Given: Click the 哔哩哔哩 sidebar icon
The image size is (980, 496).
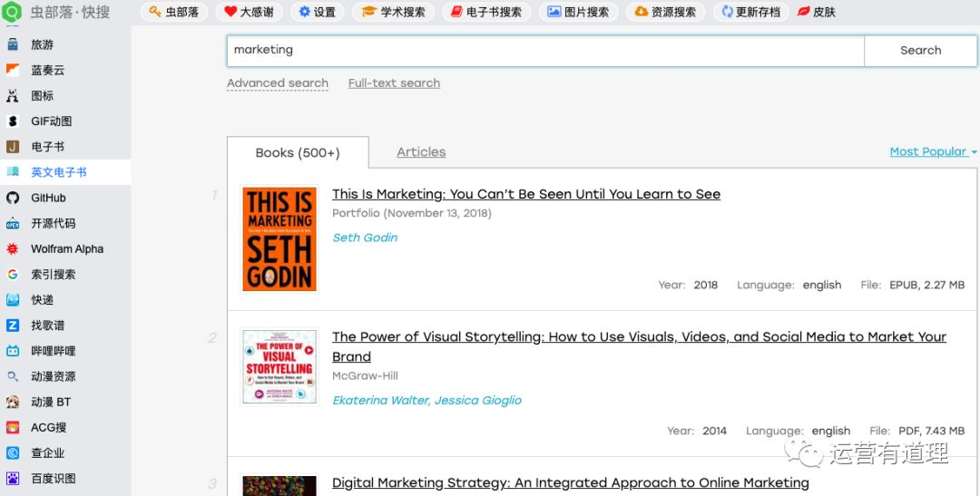Looking at the screenshot, I should point(13,350).
